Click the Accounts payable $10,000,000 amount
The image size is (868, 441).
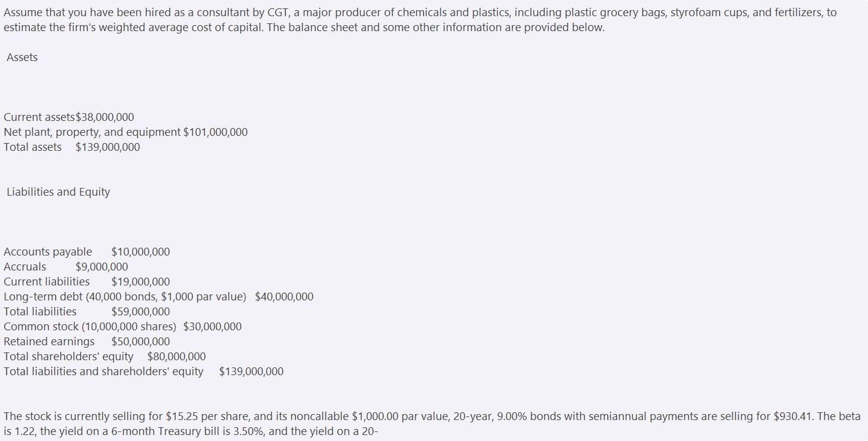(141, 252)
